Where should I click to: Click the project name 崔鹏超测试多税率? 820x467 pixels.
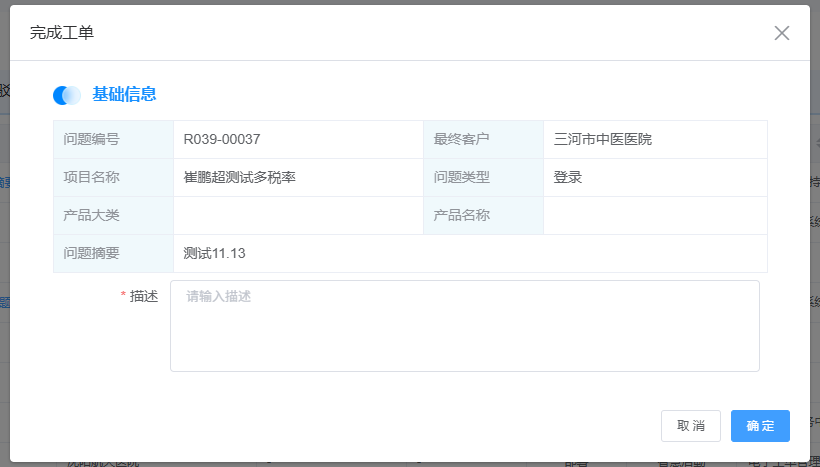click(x=240, y=178)
